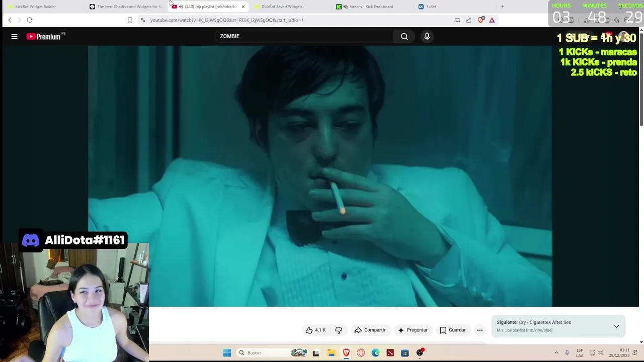
Task: Open File Explorer from taskbar
Action: pos(331,352)
